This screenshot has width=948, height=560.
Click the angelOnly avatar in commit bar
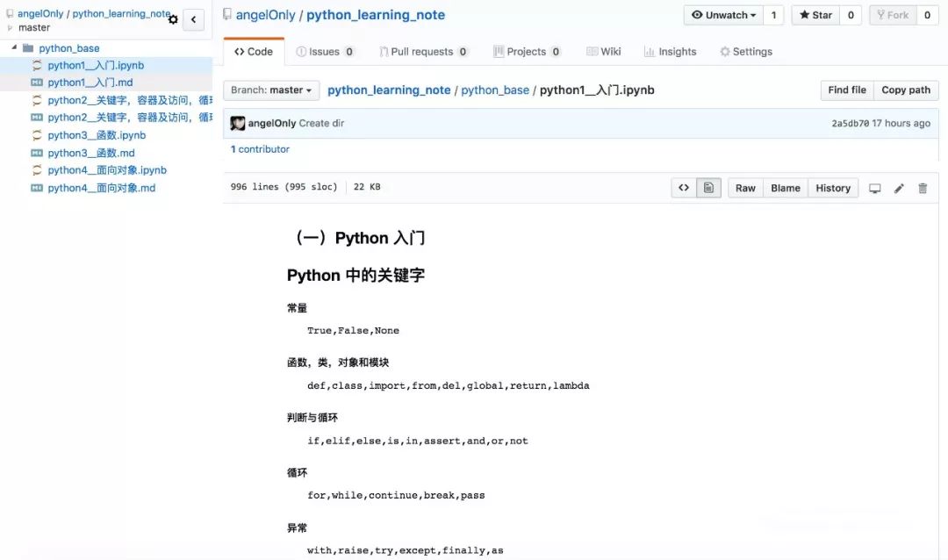pyautogui.click(x=238, y=124)
